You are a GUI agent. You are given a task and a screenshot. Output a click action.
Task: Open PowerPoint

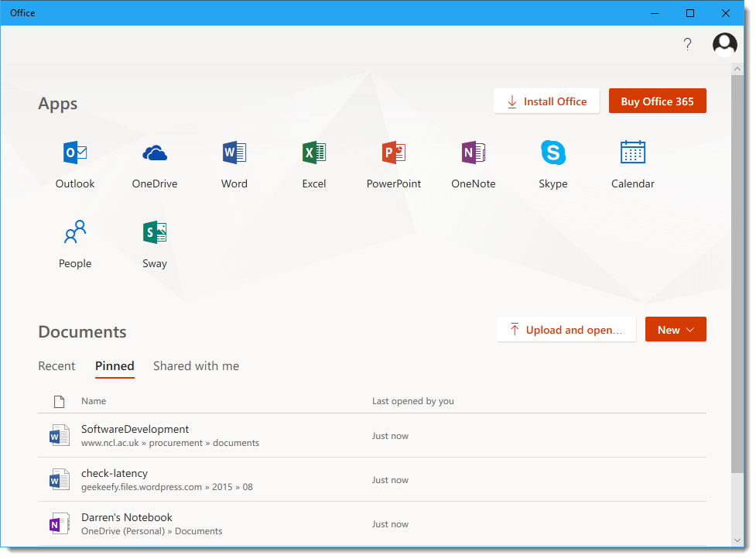pos(393,163)
